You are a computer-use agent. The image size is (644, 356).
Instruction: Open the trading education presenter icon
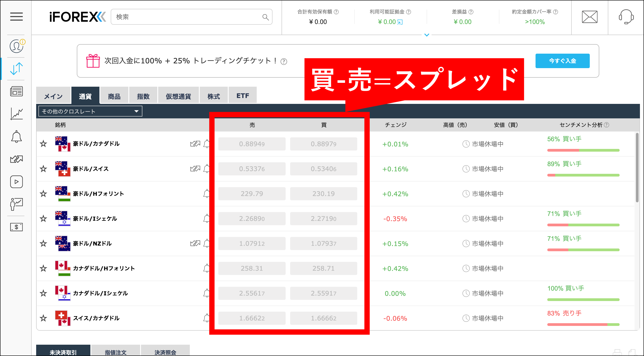(16, 204)
